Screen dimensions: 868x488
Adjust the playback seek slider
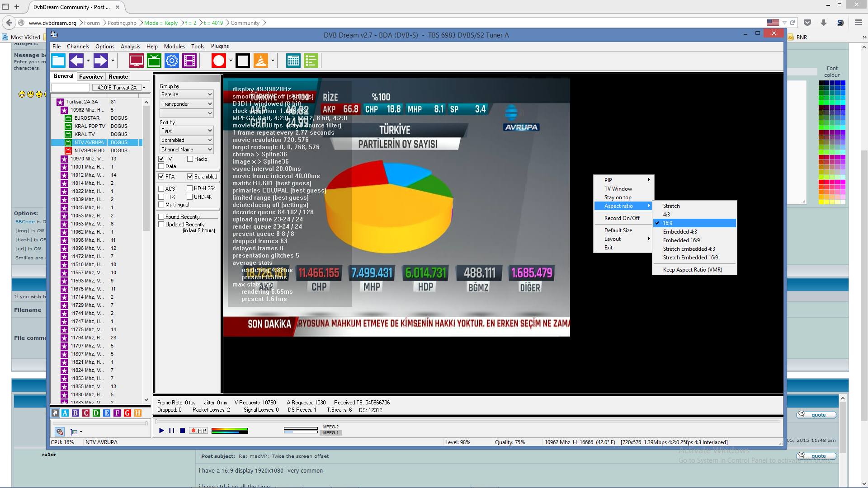(x=469, y=422)
